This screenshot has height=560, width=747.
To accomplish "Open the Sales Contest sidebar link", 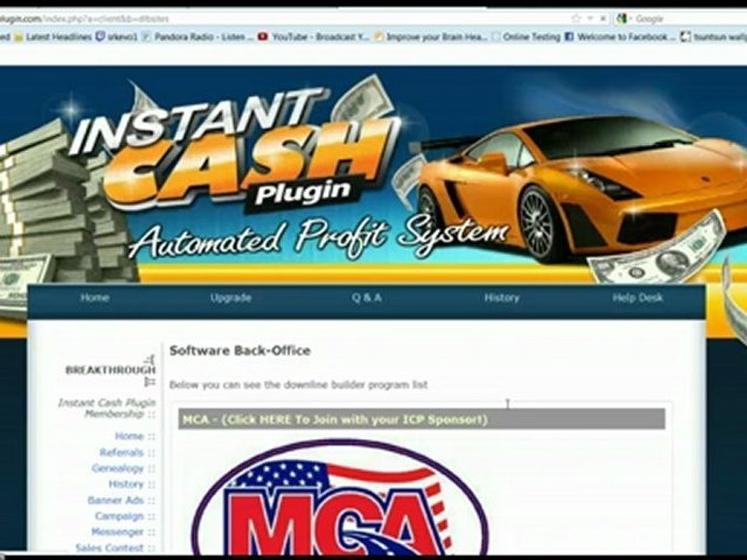I will coord(109,548).
